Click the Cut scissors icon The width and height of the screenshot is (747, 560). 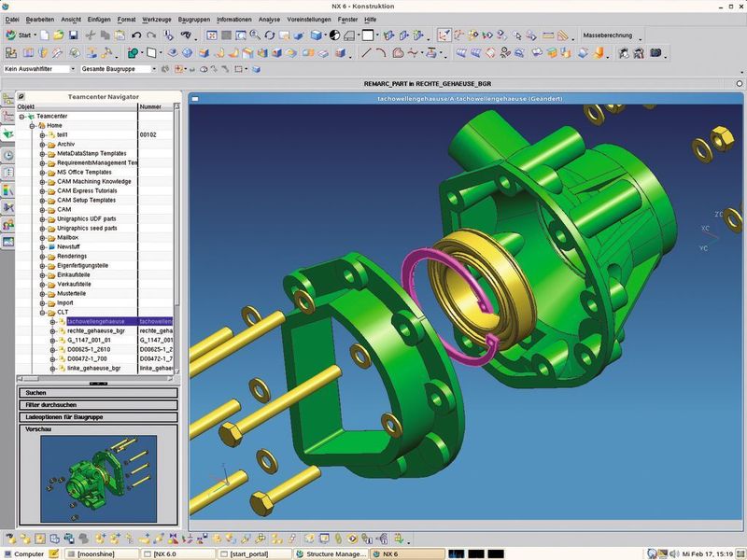(91, 35)
